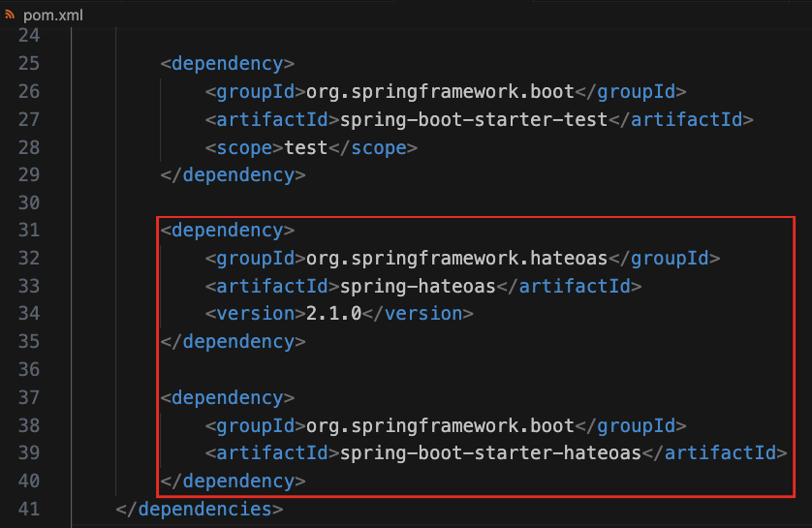The width and height of the screenshot is (812, 528).
Task: Click line number 37 in gutter
Action: pyautogui.click(x=29, y=398)
